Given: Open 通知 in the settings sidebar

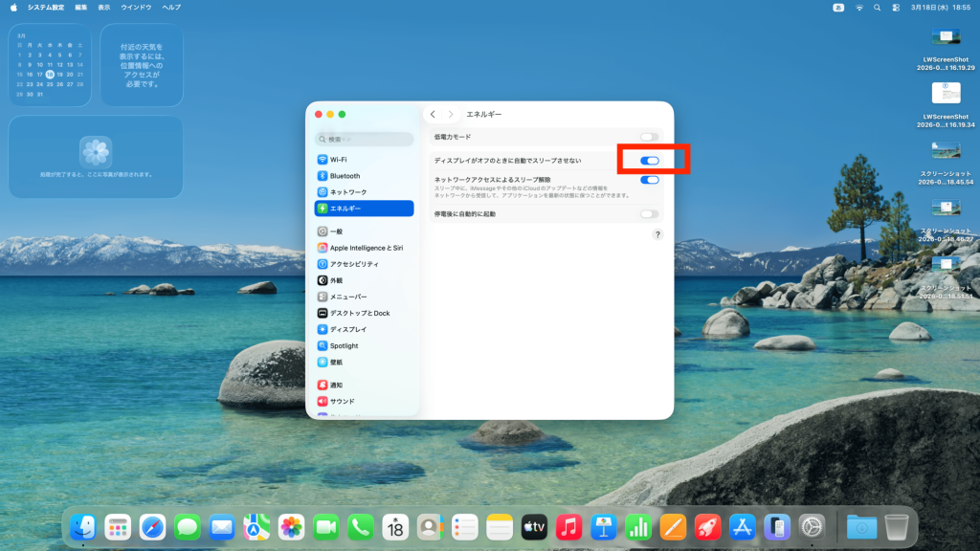Looking at the screenshot, I should (x=364, y=385).
